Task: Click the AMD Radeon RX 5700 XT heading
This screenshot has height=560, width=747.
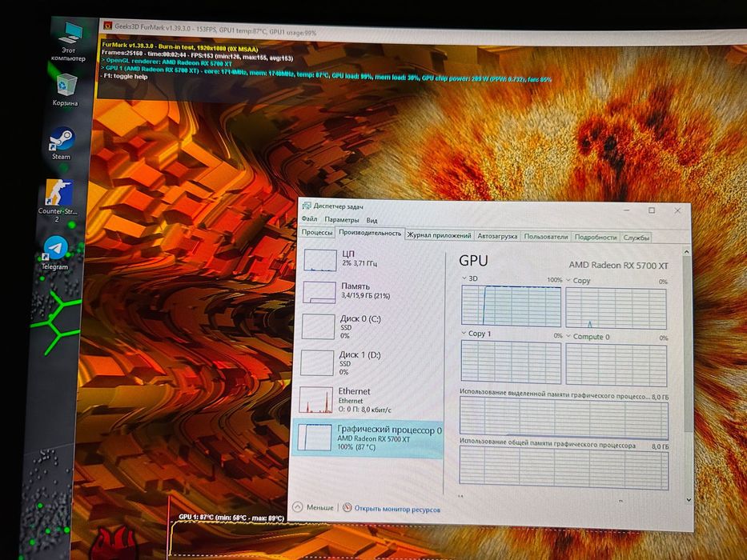Action: point(618,266)
